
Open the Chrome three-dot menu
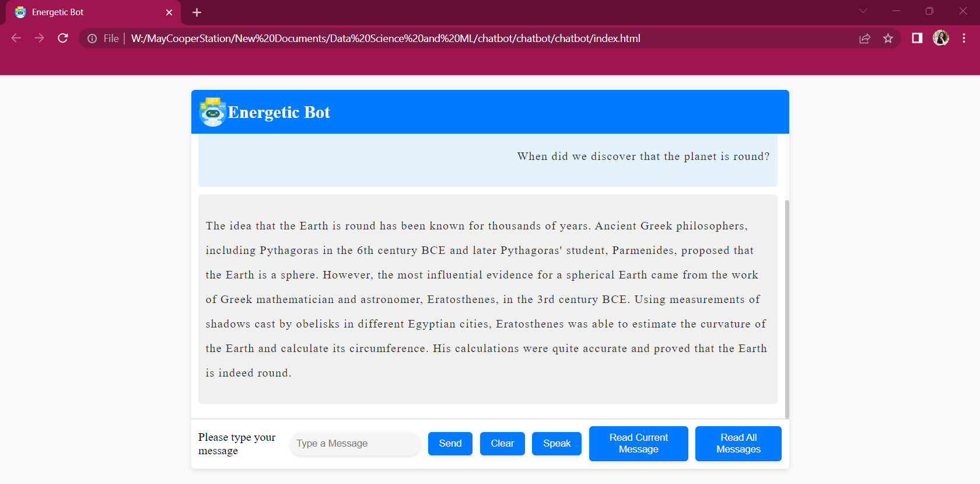(x=964, y=38)
